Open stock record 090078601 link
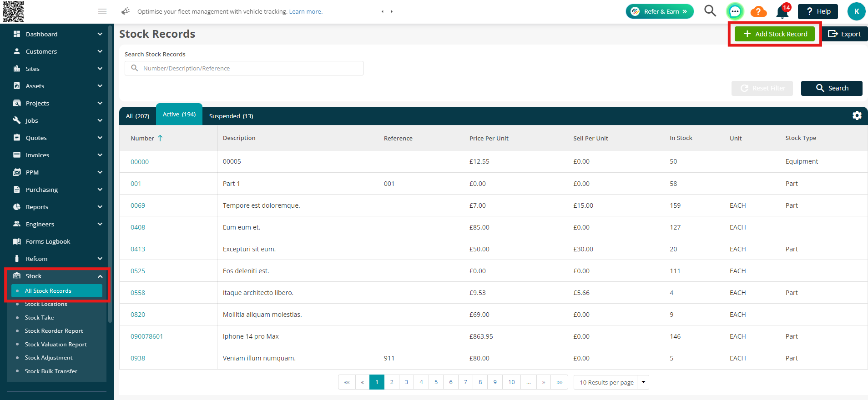This screenshot has width=868, height=400. 146,336
